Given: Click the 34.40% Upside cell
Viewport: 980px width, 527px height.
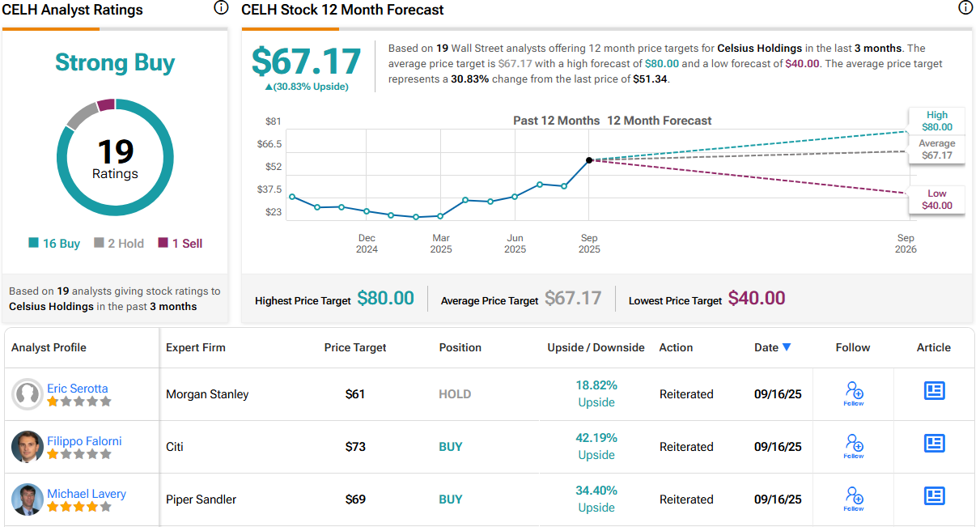Looking at the screenshot, I should click(x=596, y=499).
